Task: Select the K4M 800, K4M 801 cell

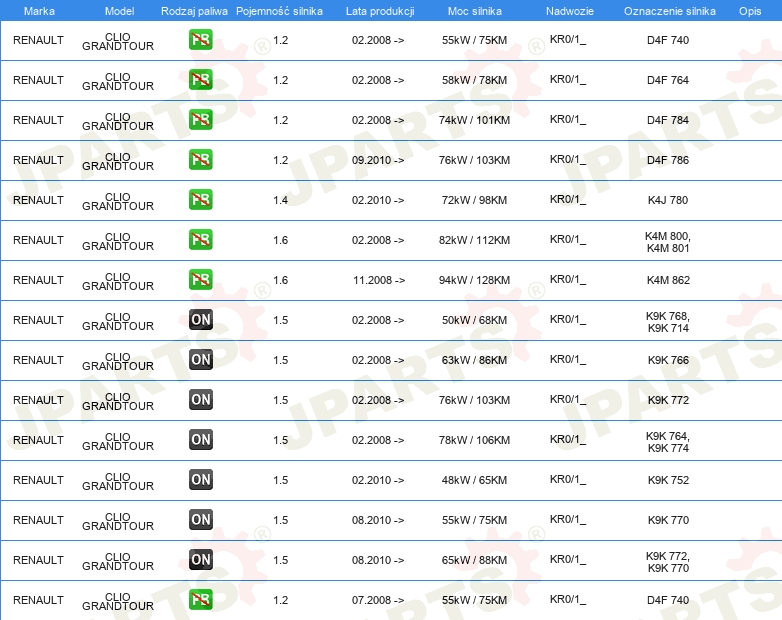Action: (x=668, y=242)
